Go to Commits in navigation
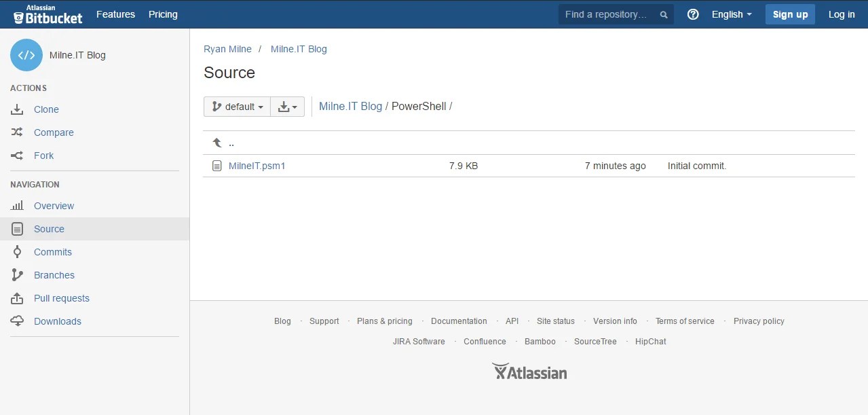Screen dimensions: 868x415 (53, 252)
